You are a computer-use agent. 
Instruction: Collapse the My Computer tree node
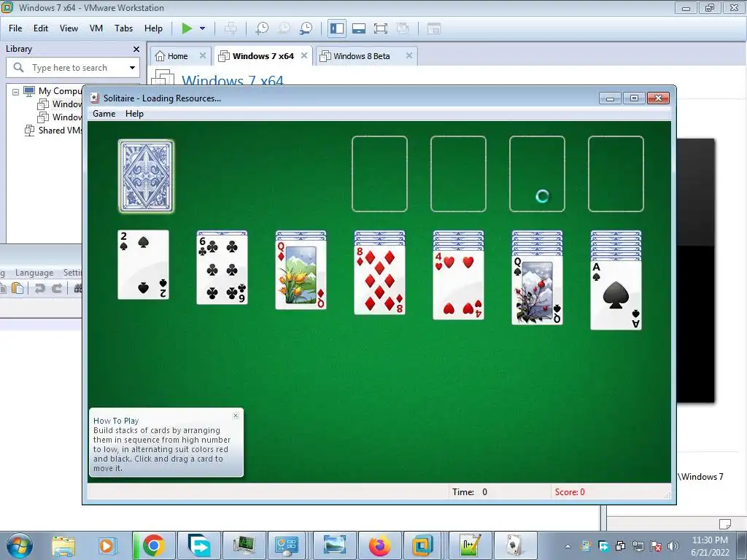(x=16, y=91)
